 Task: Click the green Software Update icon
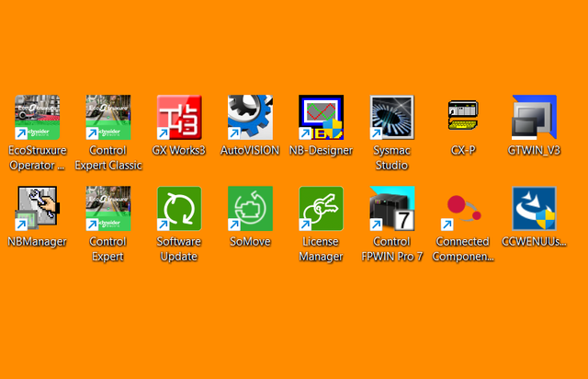pos(179,208)
